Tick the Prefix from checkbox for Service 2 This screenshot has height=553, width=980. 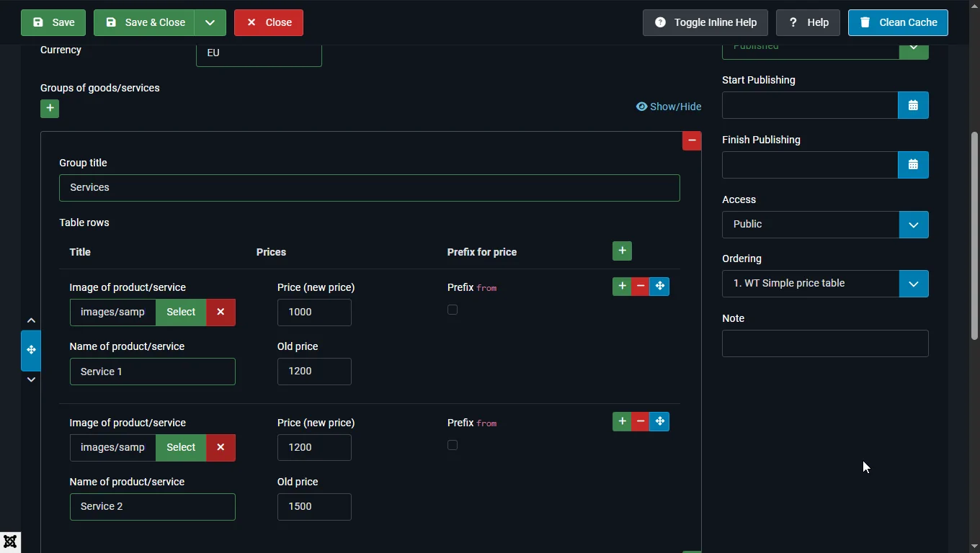(453, 445)
